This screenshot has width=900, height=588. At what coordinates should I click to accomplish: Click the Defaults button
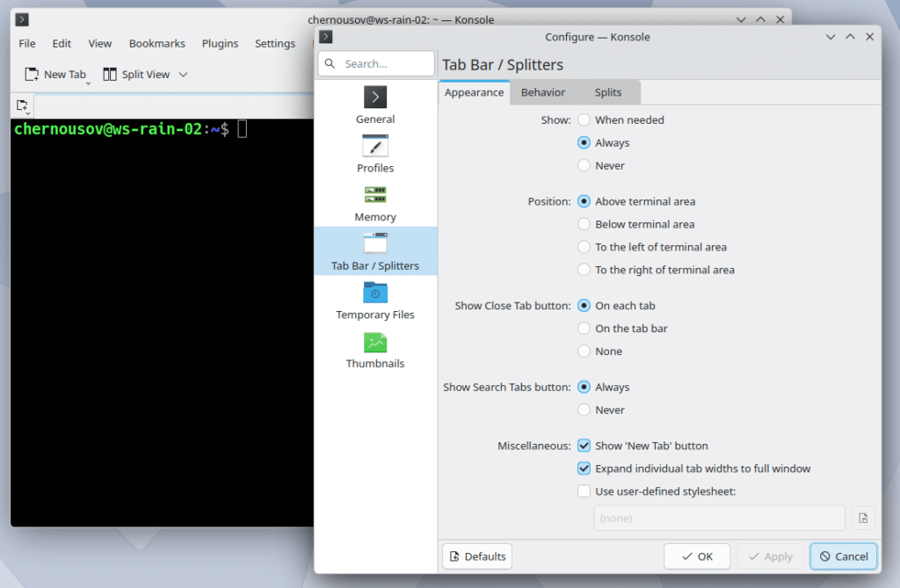(477, 556)
